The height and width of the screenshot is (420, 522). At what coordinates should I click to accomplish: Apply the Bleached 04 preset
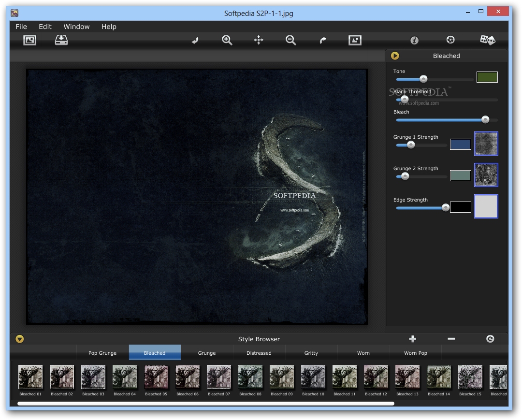(x=125, y=377)
